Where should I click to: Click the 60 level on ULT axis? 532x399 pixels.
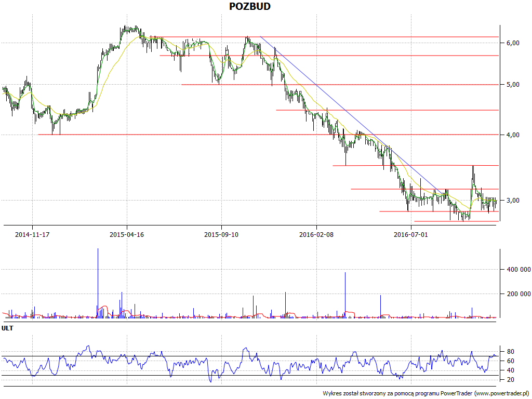510,361
